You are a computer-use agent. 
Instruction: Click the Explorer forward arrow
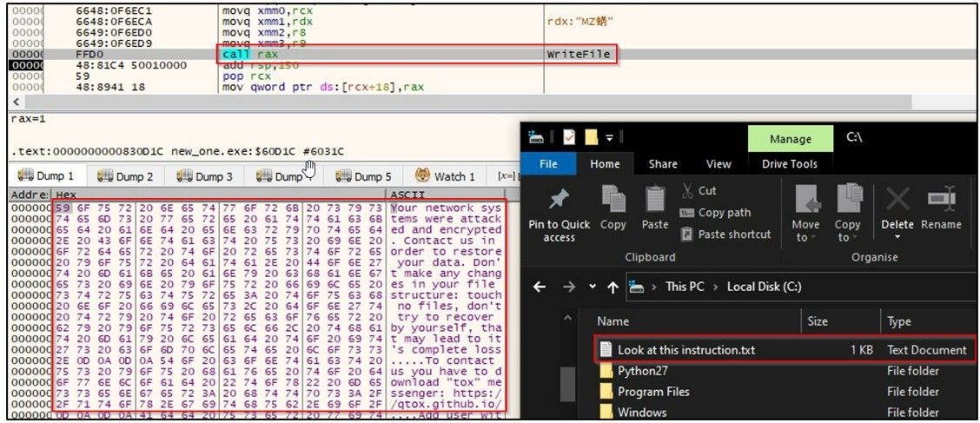(x=569, y=287)
